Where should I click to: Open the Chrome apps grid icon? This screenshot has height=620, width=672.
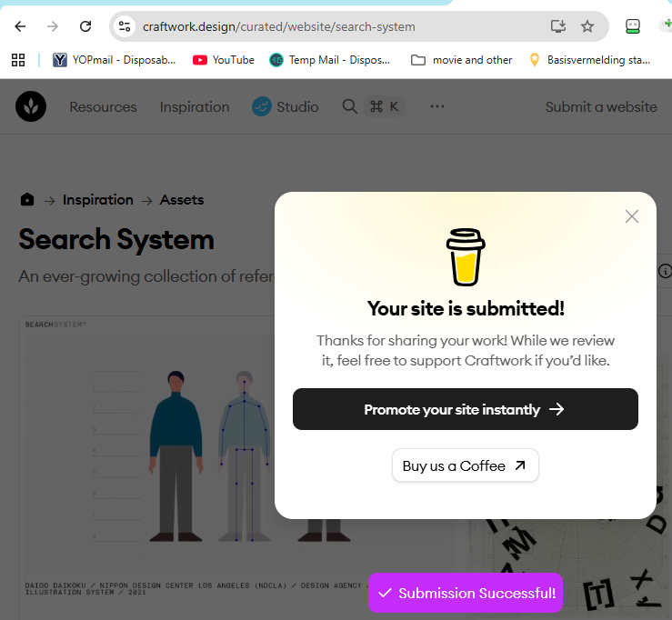pyautogui.click(x=17, y=60)
